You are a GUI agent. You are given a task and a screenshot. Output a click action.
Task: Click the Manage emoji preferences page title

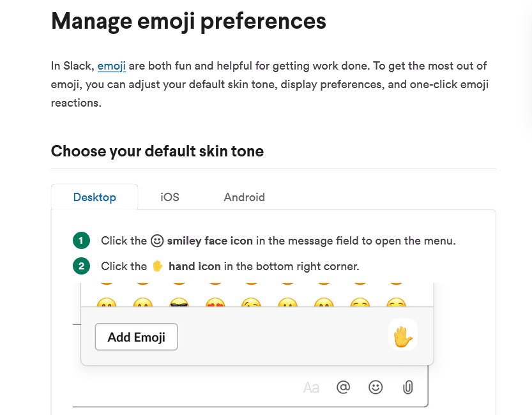(x=188, y=21)
